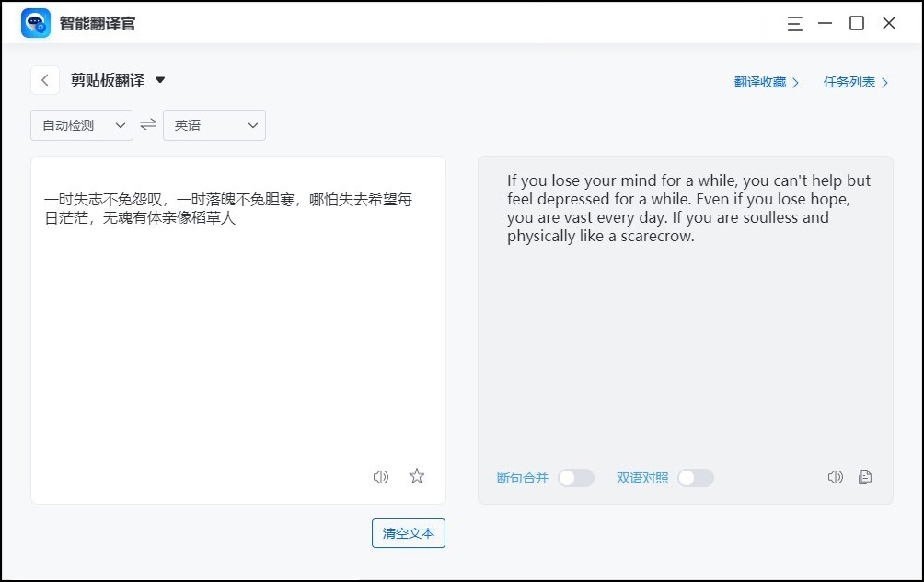
Task: Enable the 断句合并 sentence-merge toggle
Action: point(577,478)
